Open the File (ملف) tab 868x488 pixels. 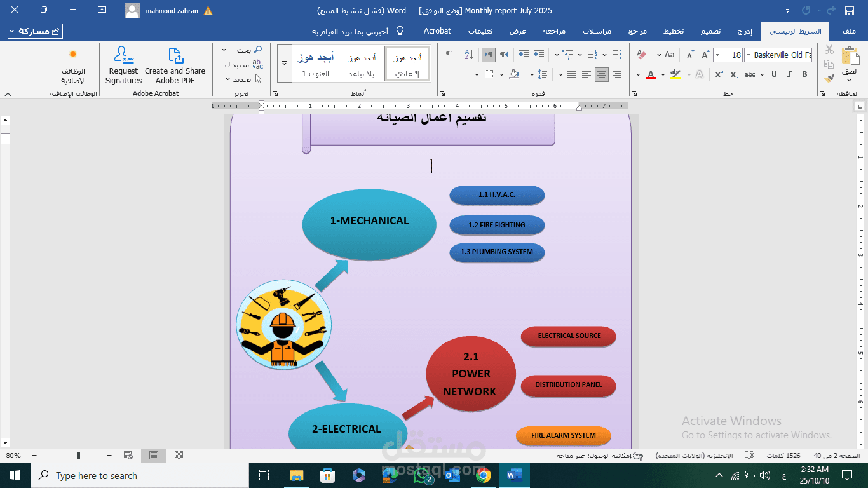click(848, 31)
